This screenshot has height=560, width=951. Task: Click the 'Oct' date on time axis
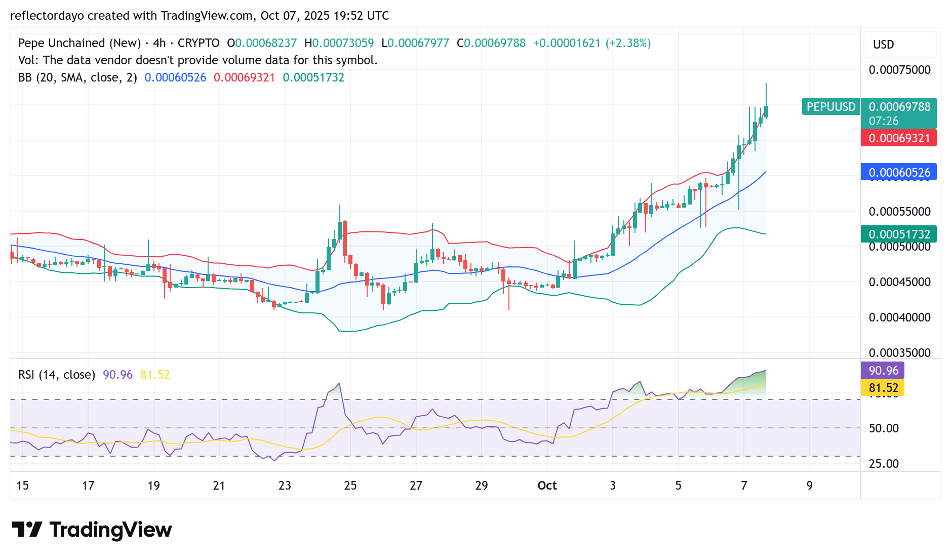click(x=547, y=486)
